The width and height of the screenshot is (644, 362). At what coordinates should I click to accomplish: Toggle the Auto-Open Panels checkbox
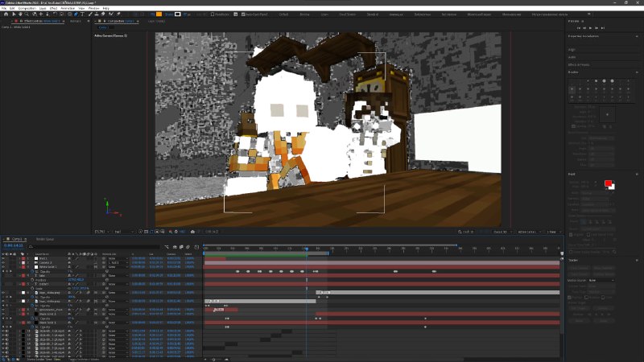point(243,14)
